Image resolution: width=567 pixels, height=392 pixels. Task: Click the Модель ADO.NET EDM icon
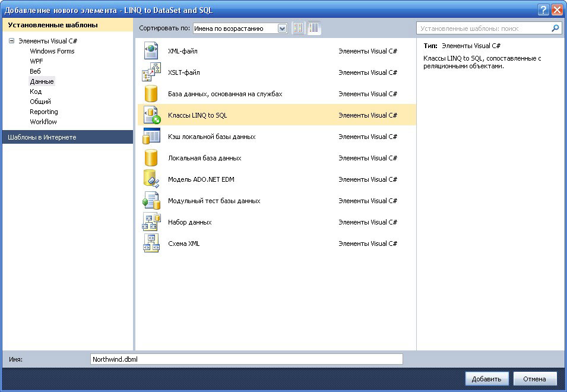[151, 179]
